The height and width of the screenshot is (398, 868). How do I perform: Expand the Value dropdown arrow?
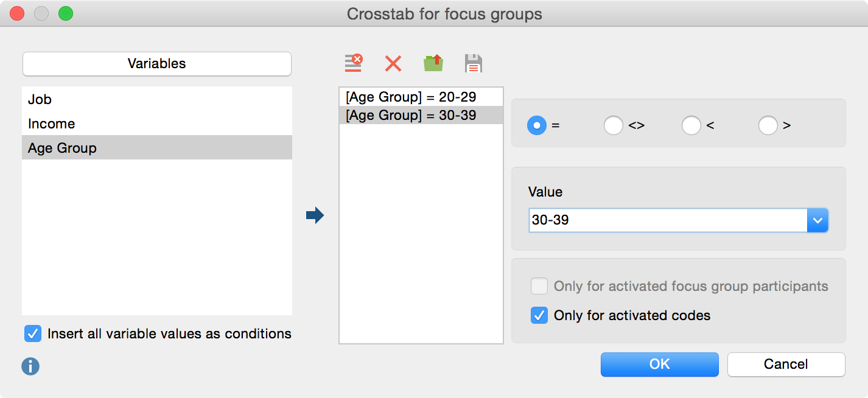click(817, 220)
